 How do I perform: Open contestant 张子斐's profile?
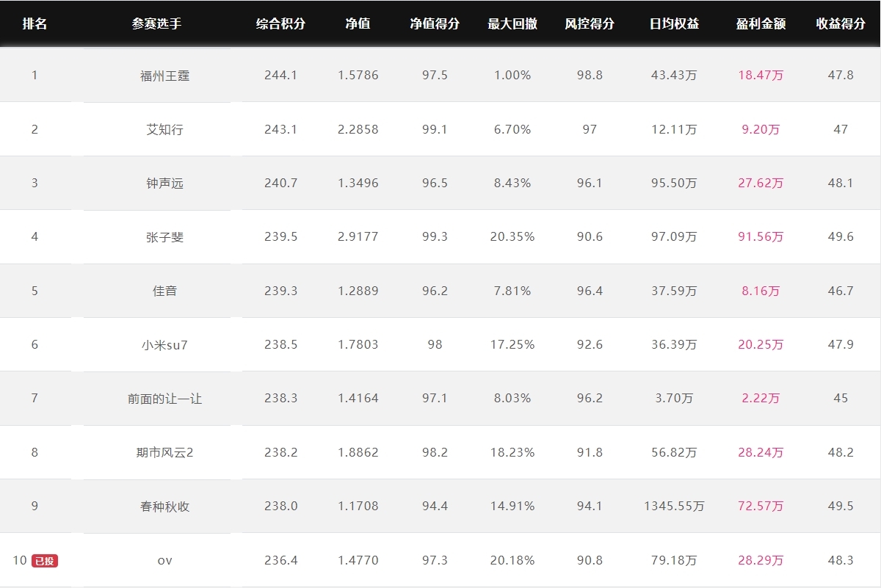click(164, 237)
